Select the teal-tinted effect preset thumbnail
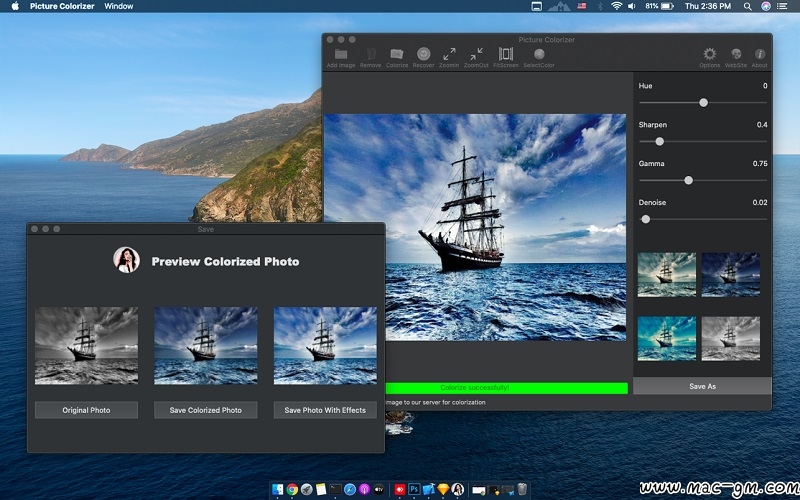This screenshot has height=500, width=800. coord(666,274)
